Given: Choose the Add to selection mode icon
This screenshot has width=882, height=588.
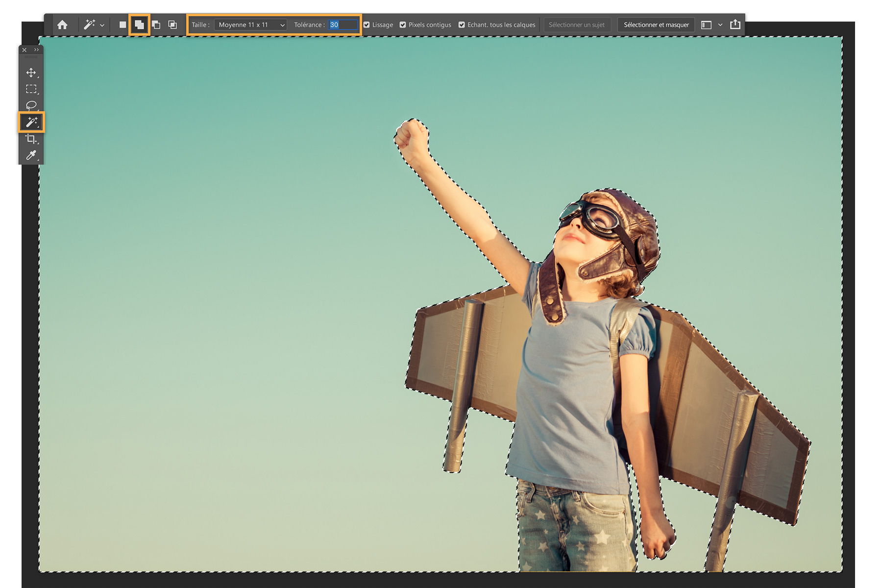Looking at the screenshot, I should click(x=139, y=25).
